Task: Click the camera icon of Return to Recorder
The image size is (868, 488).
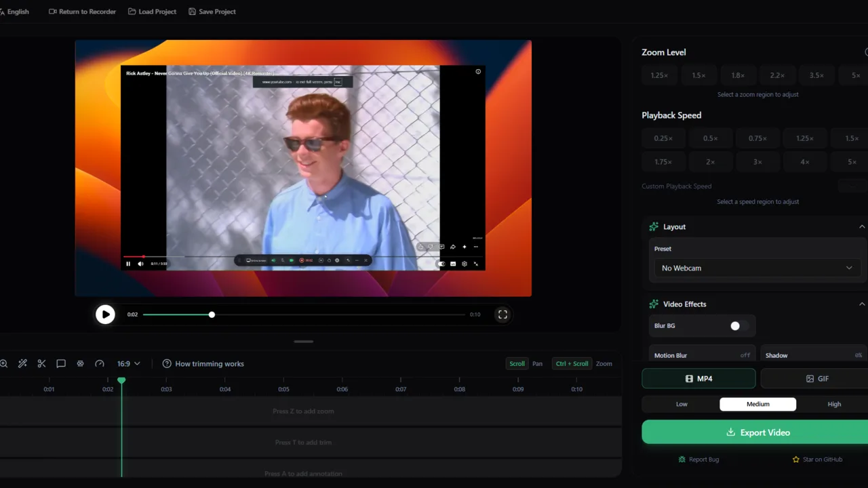Action: 53,12
